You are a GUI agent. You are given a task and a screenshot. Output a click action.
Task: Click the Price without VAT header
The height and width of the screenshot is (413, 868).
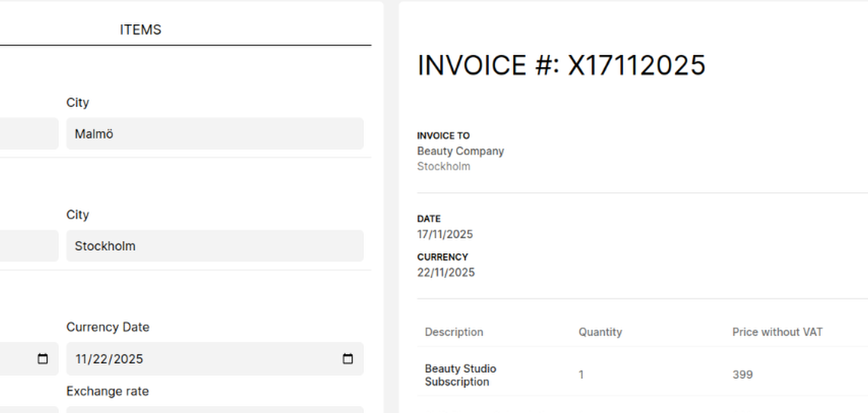(776, 332)
